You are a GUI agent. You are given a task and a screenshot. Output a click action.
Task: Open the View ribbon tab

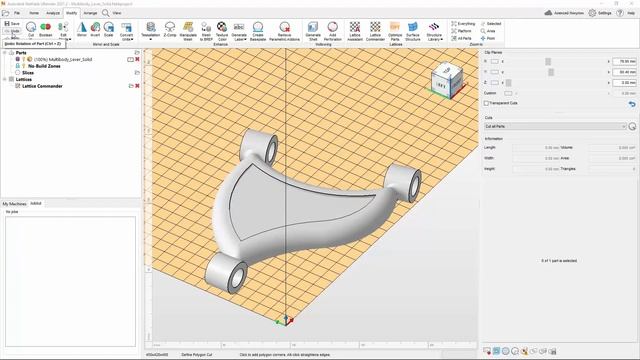117,13
